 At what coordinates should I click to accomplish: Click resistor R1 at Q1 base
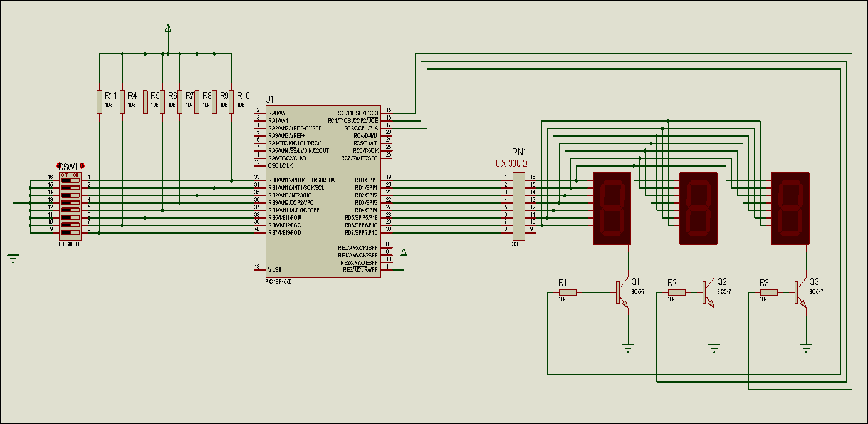(568, 292)
